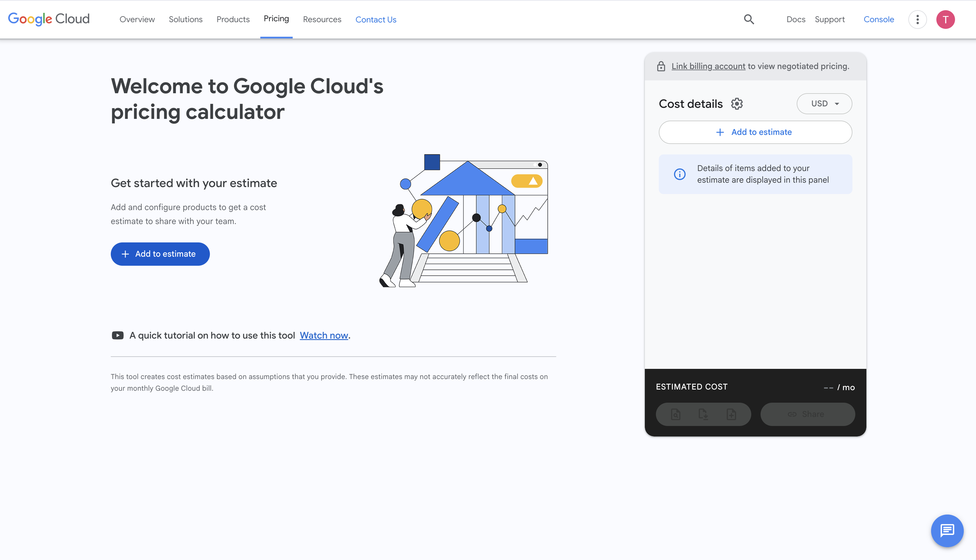Click the open detailed view document icon
976x560 pixels.
pyautogui.click(x=675, y=414)
